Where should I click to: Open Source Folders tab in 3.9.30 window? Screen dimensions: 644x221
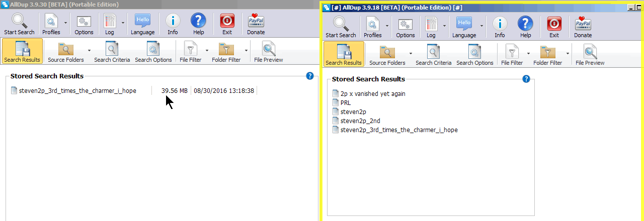pos(66,53)
